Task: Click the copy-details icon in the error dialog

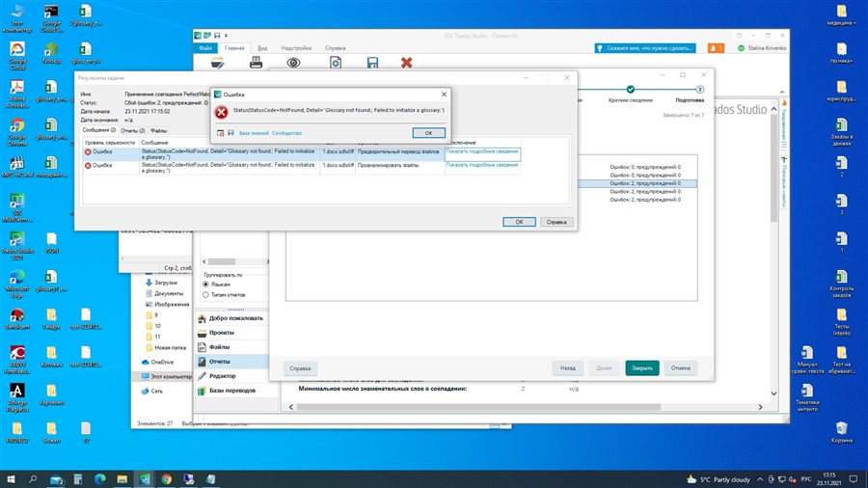Action: pyautogui.click(x=220, y=133)
